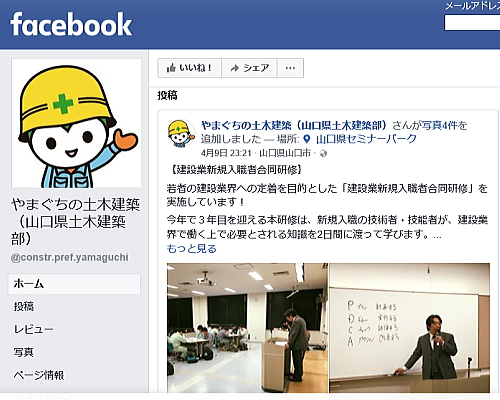Open 投稿 in the sidebar menu

24,306
